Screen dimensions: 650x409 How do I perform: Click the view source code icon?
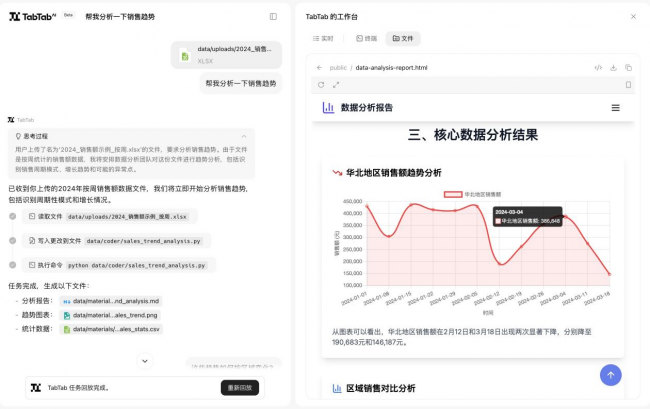click(x=598, y=68)
